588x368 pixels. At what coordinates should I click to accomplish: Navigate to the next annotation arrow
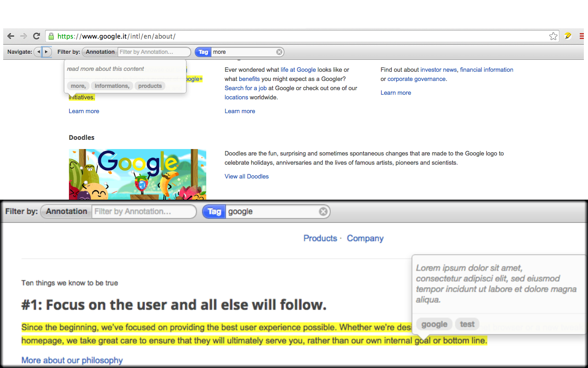(46, 52)
